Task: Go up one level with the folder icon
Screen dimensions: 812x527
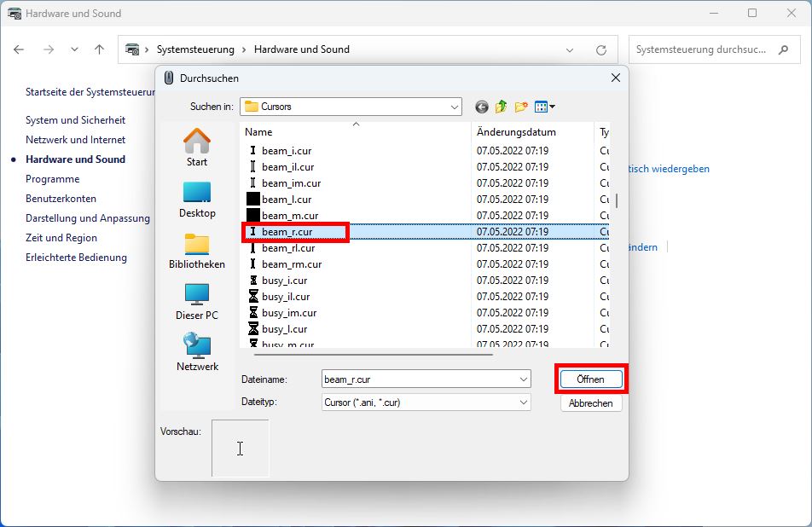Action: 501,107
